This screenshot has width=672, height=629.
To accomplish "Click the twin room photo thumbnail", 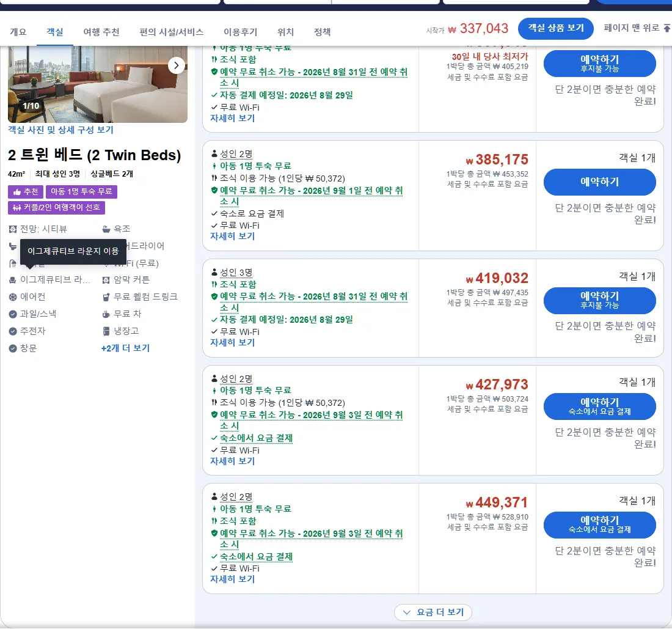I will pyautogui.click(x=97, y=84).
